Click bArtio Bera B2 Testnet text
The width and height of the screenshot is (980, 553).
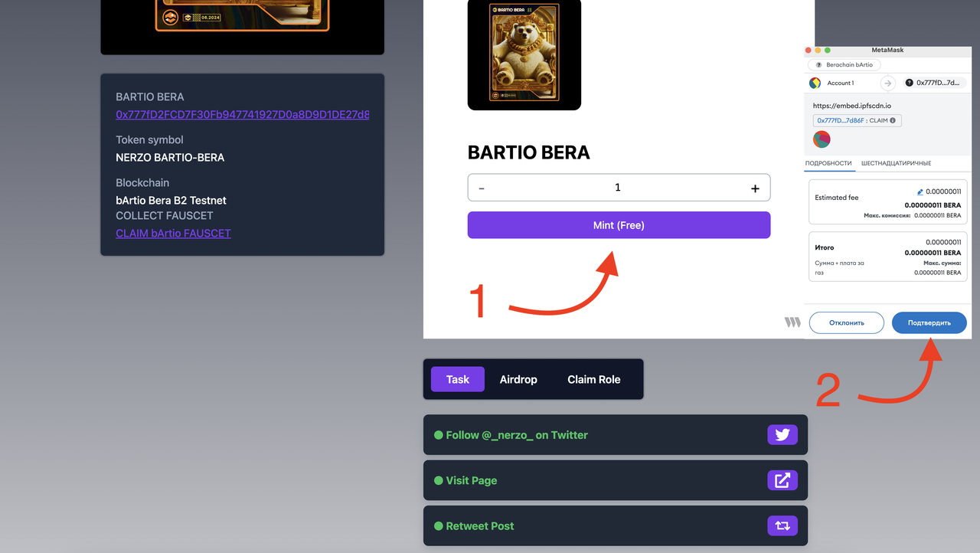[x=171, y=201]
